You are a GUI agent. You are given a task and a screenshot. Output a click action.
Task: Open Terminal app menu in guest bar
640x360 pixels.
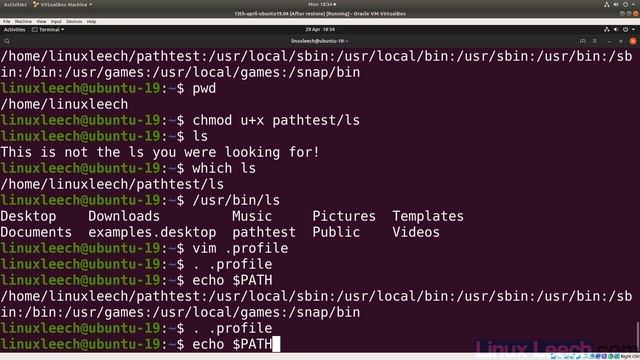coord(48,29)
